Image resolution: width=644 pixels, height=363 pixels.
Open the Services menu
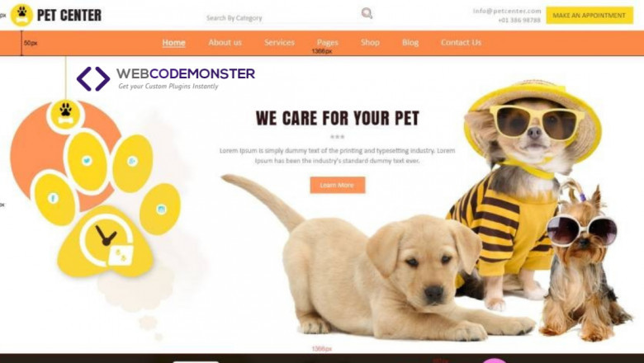coord(279,43)
